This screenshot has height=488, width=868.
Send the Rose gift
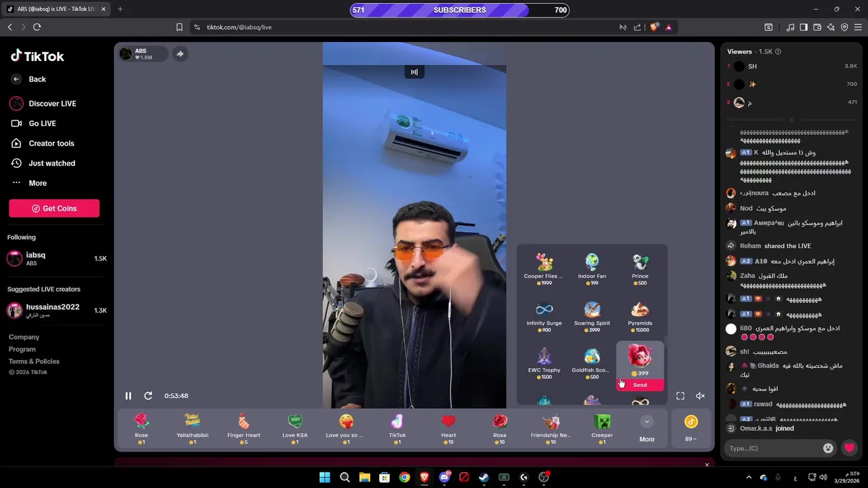click(141, 428)
